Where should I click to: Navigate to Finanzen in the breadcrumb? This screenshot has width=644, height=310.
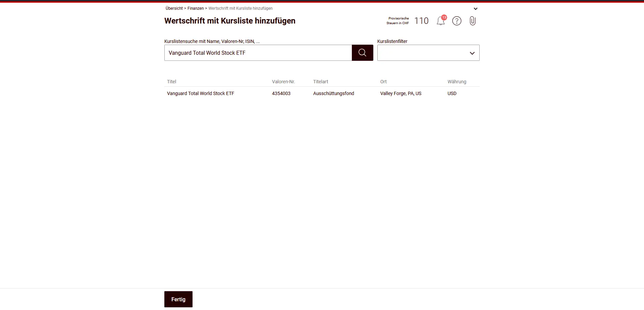[196, 8]
